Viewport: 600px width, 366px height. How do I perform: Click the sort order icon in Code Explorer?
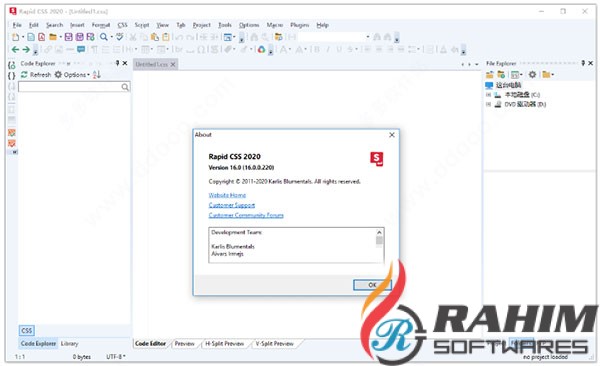[97, 75]
